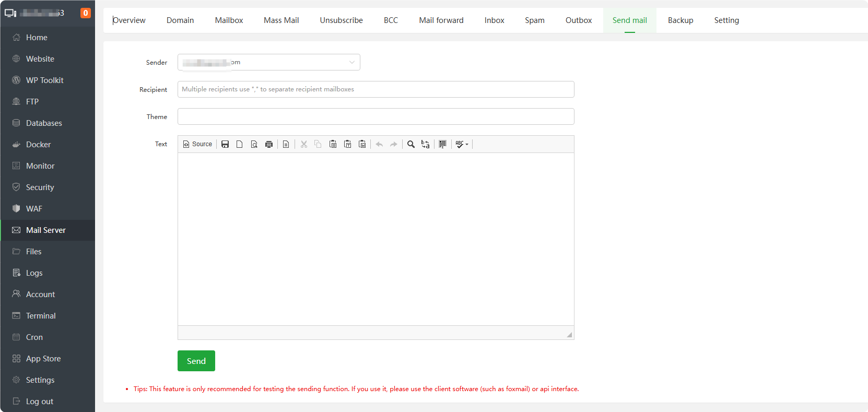Open the Sender dropdown

[269, 62]
